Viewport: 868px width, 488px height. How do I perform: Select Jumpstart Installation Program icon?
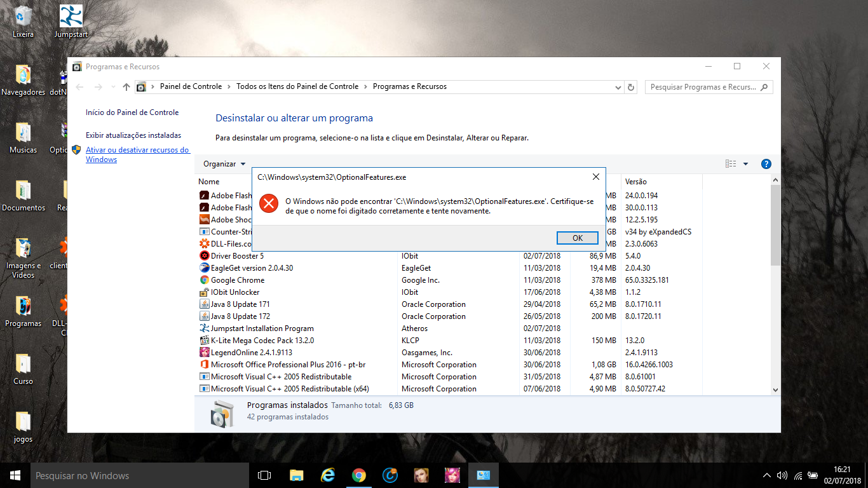[x=205, y=329]
